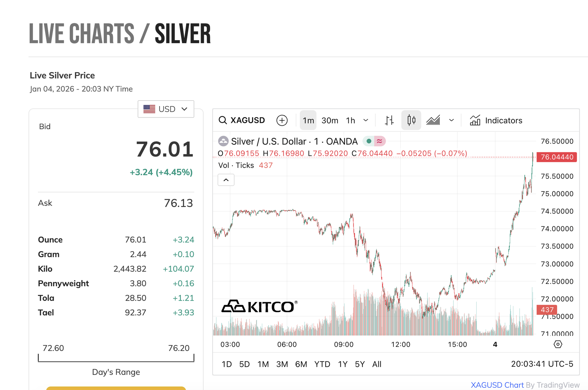The width and height of the screenshot is (588, 390).
Task: Collapse the chart legend with chevron
Action: click(226, 180)
